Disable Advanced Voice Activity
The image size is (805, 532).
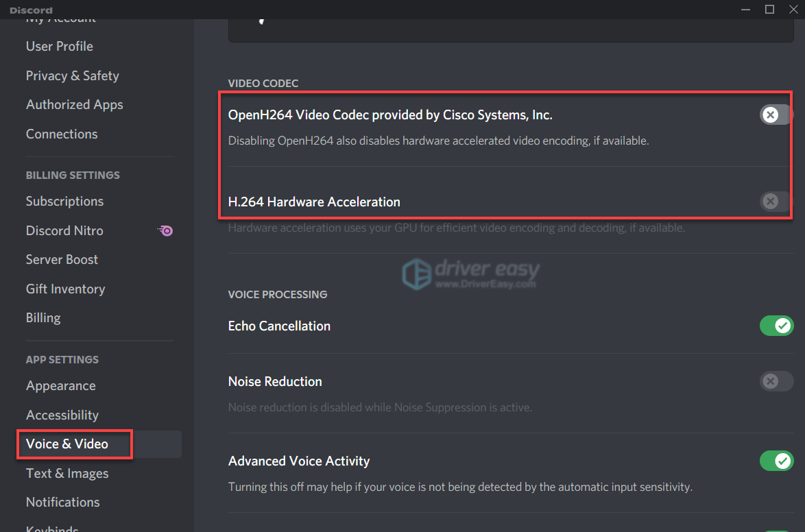(776, 461)
